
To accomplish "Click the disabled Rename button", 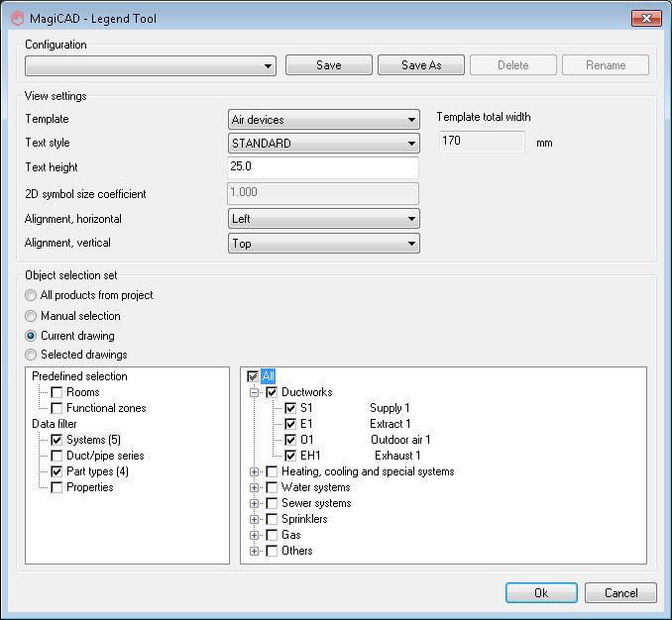I will (606, 65).
